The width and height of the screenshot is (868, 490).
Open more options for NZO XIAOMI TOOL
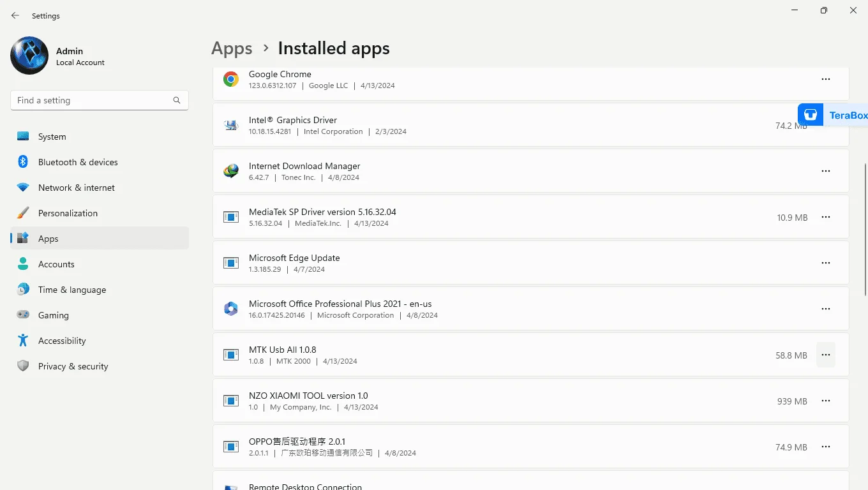(x=826, y=401)
